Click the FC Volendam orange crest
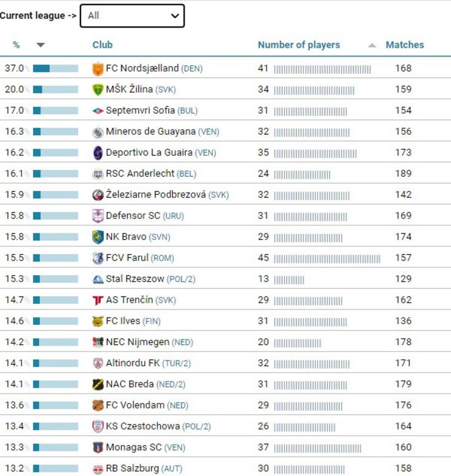 (98, 405)
